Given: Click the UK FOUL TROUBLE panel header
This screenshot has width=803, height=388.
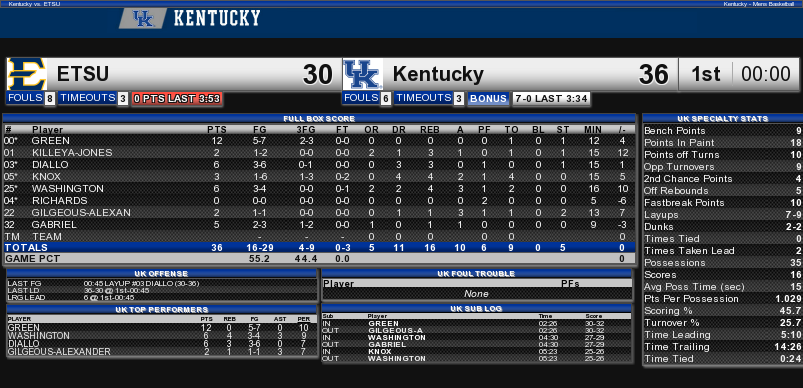Looking at the screenshot, I should (x=477, y=274).
